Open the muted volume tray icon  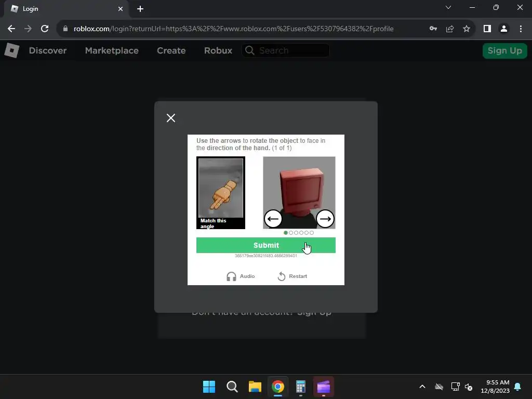click(469, 387)
